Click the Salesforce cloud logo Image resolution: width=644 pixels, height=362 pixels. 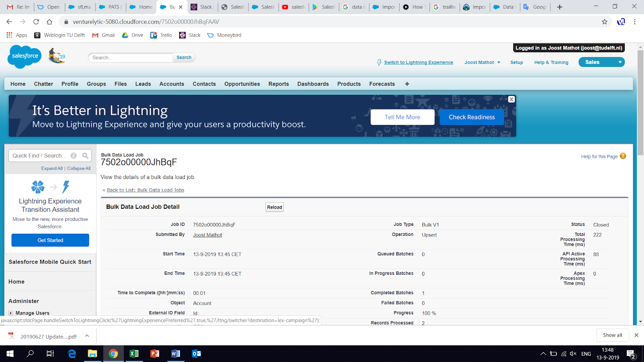tap(25, 56)
